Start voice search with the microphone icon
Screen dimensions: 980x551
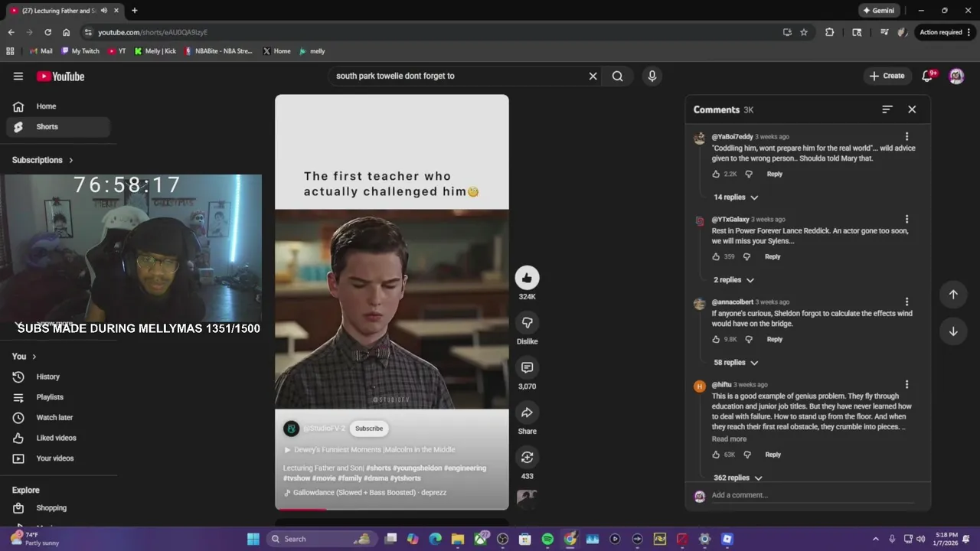652,76
